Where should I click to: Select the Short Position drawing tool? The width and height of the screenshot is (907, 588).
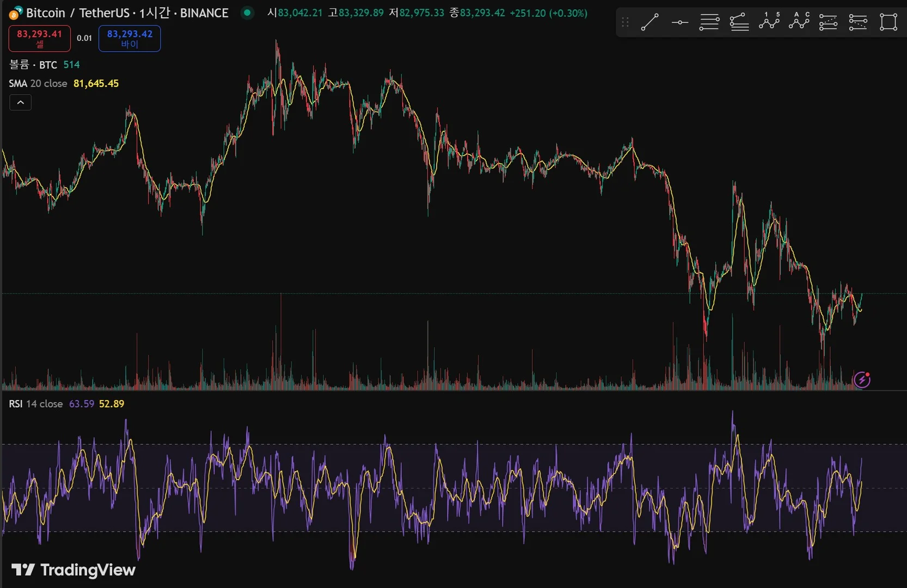pos(858,22)
